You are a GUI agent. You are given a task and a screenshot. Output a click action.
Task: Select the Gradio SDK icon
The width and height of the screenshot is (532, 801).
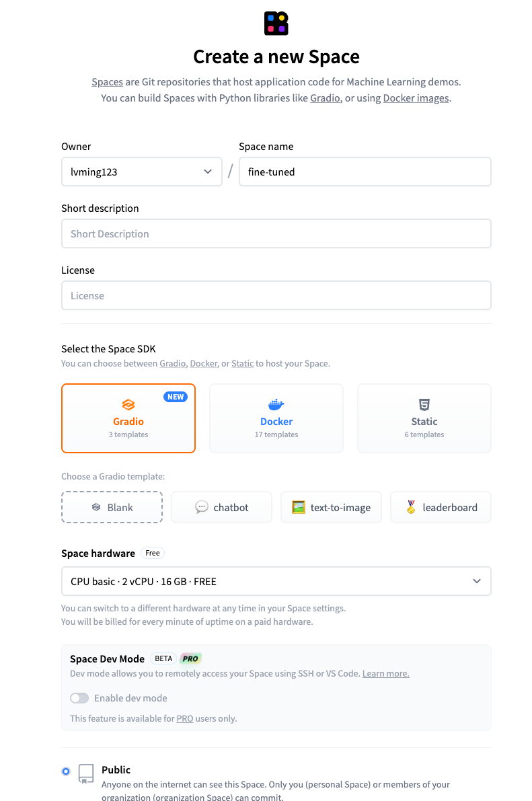click(x=128, y=405)
